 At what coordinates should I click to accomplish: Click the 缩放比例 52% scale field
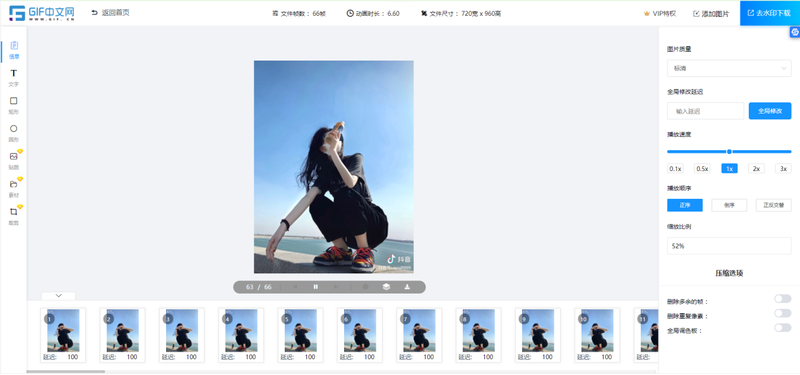[x=729, y=246]
